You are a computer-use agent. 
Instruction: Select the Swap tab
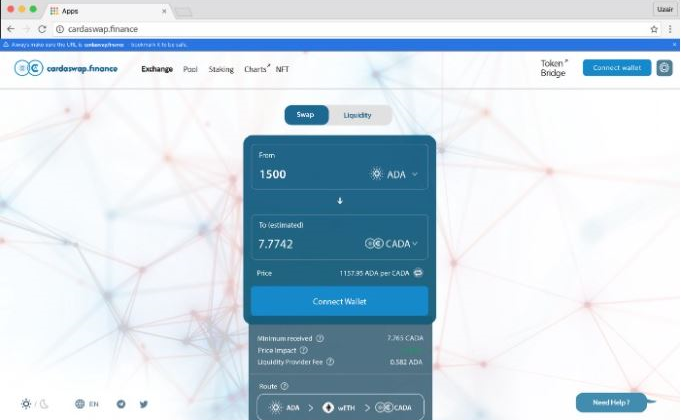pyautogui.click(x=306, y=115)
